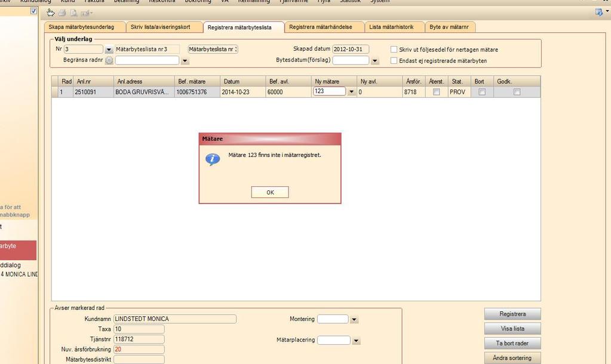Click the Montering input field

(333, 319)
